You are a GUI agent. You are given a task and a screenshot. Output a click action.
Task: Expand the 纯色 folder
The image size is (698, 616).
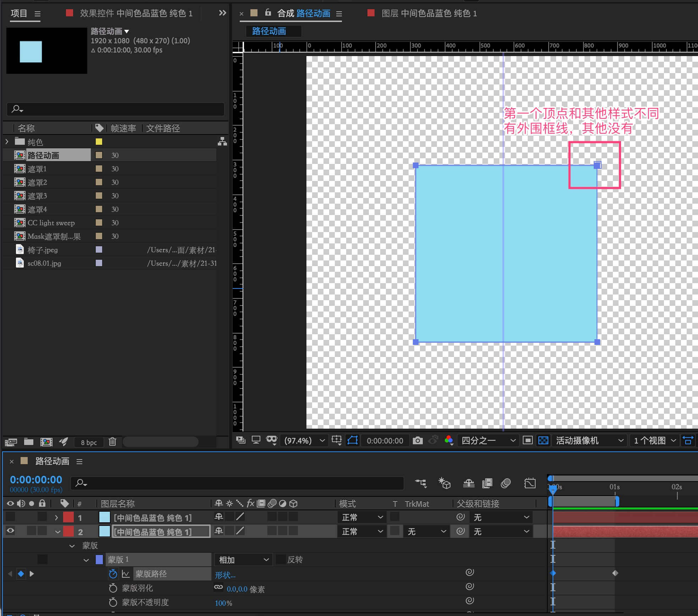click(x=7, y=142)
